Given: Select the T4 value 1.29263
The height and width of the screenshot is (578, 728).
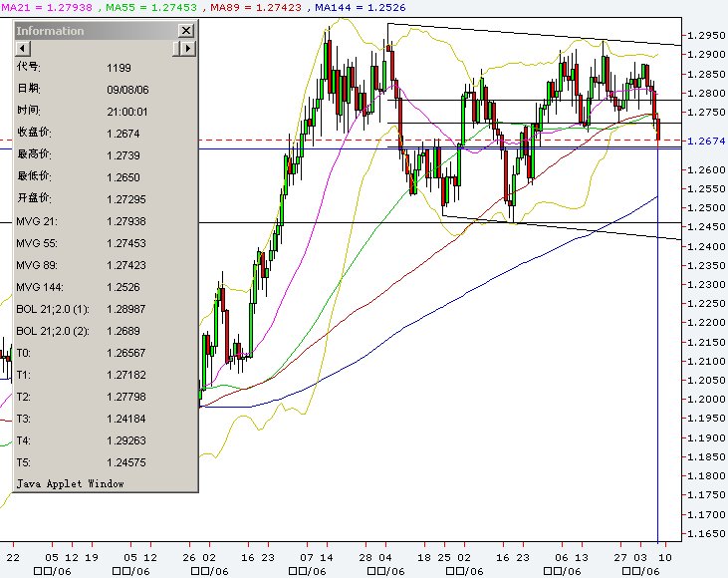Looking at the screenshot, I should click(126, 440).
